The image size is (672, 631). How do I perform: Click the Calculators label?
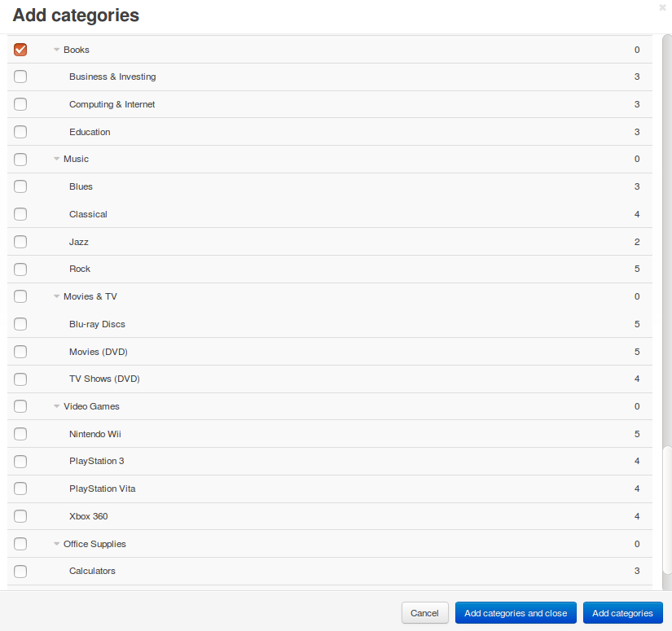click(x=92, y=571)
